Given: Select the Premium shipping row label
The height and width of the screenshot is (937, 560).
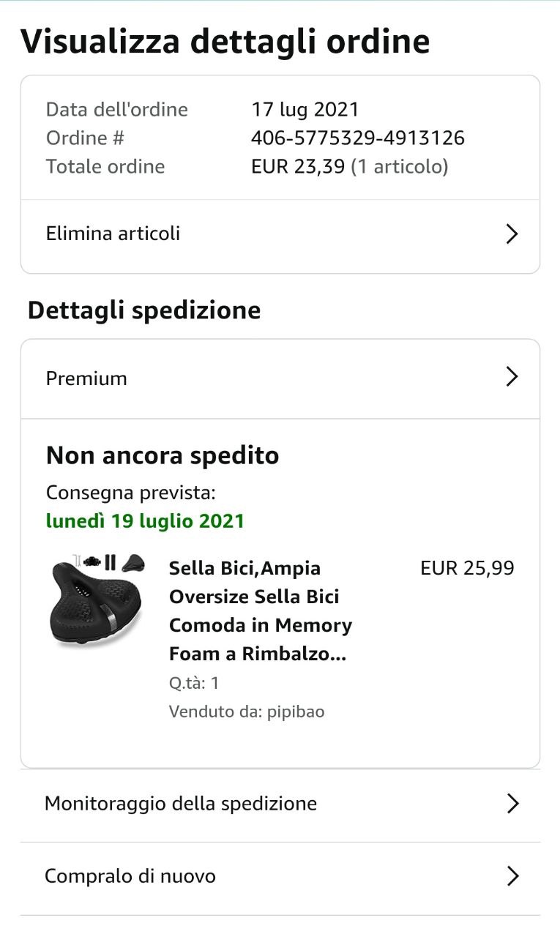Looking at the screenshot, I should 86,378.
